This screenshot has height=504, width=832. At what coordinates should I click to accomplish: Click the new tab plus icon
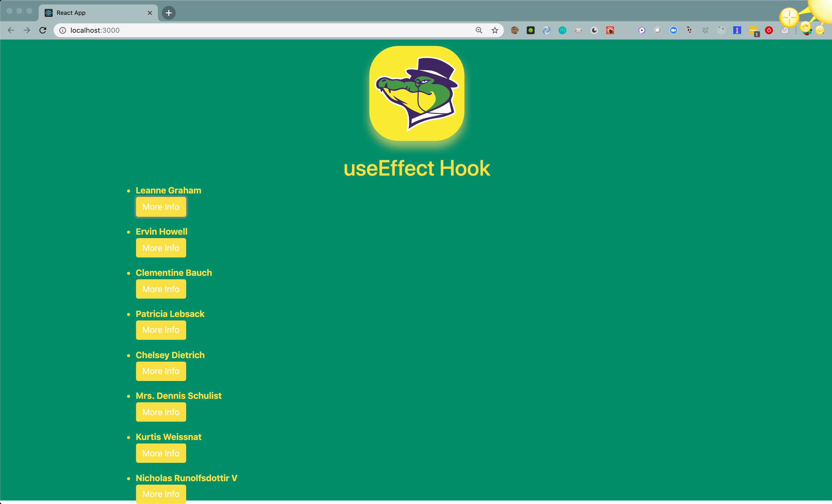tap(169, 12)
